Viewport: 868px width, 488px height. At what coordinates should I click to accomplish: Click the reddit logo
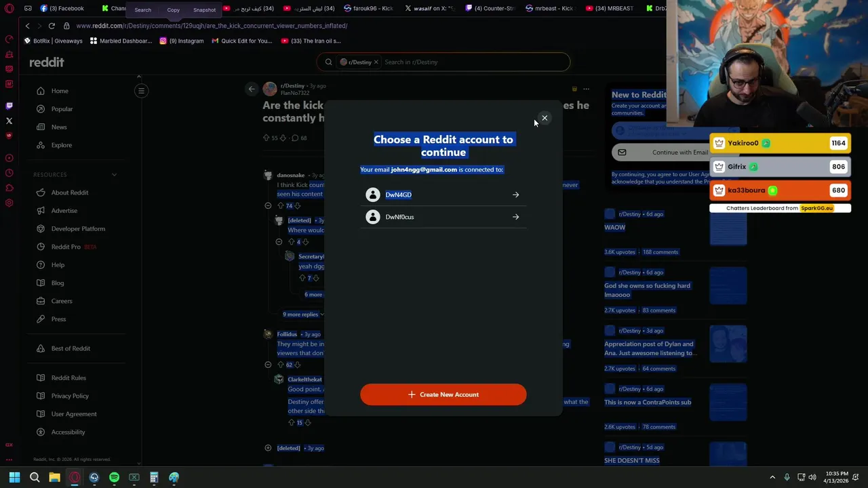[46, 62]
